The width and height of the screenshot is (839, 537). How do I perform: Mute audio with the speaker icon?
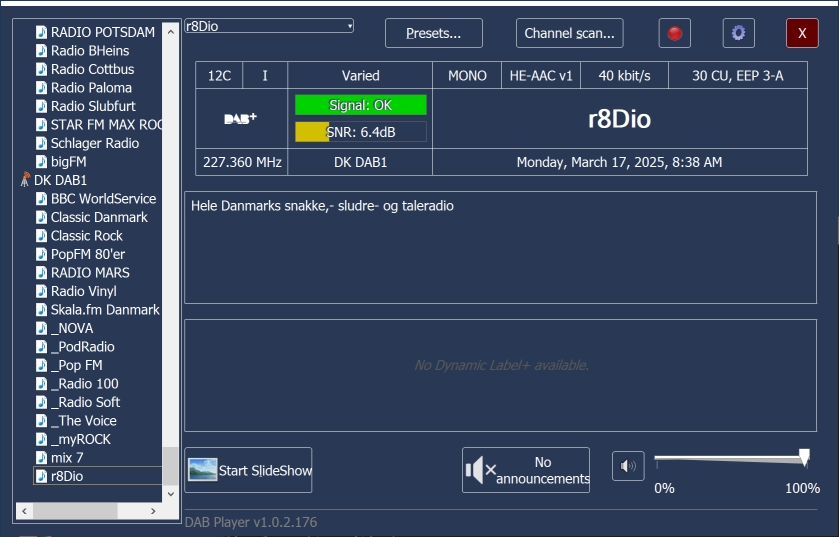point(628,466)
